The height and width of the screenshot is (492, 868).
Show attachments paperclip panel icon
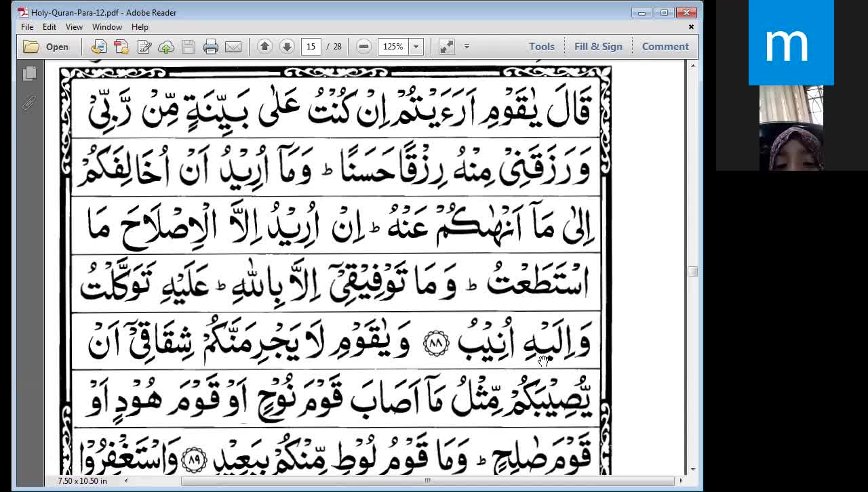click(x=29, y=102)
